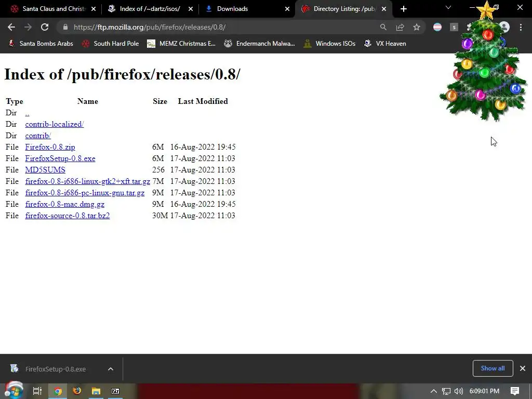
Task: Open Chrome three-dot menu
Action: 521,27
